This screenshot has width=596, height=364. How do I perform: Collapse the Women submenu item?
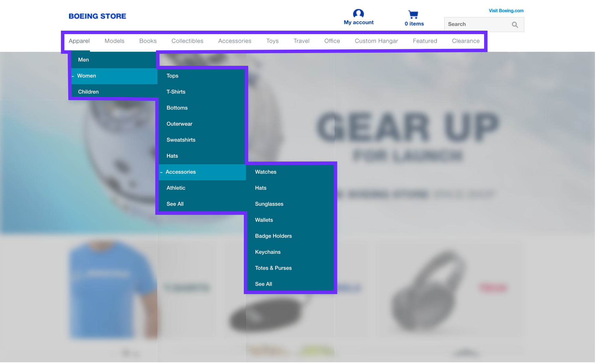114,76
